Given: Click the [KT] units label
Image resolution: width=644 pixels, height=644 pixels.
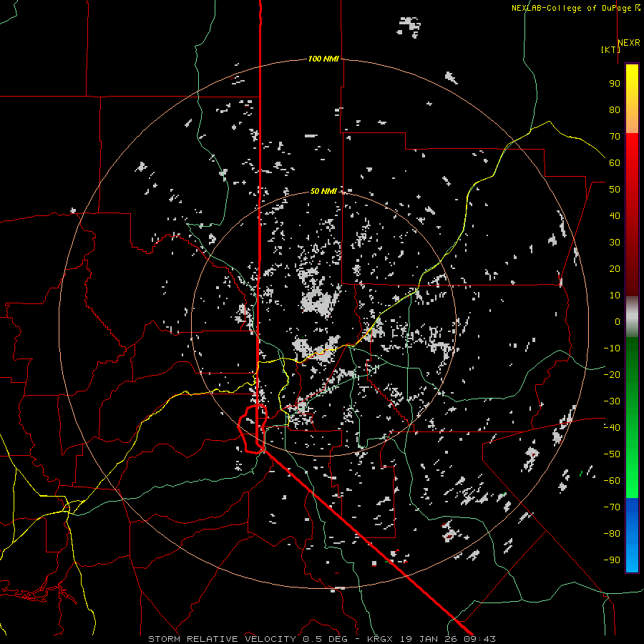Looking at the screenshot, I should coord(610,49).
